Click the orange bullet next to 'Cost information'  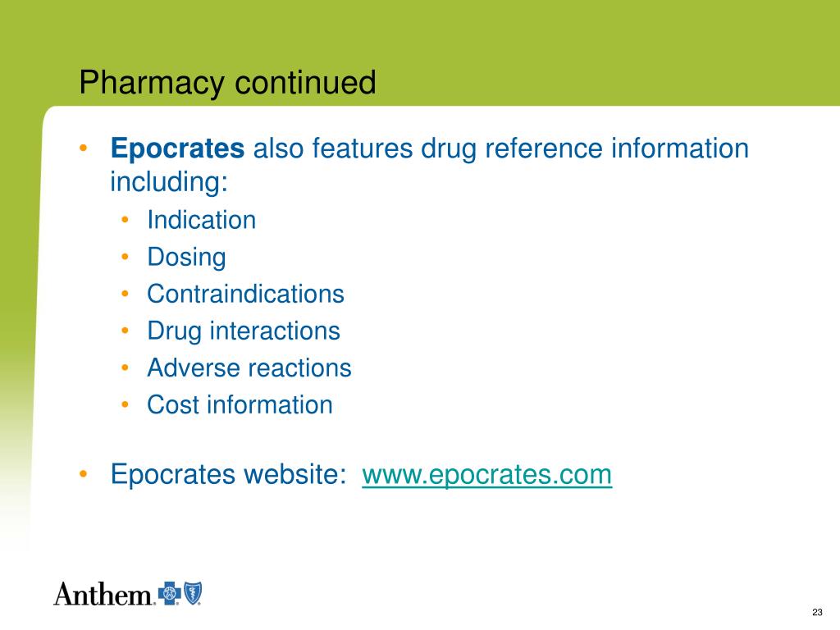click(x=125, y=404)
